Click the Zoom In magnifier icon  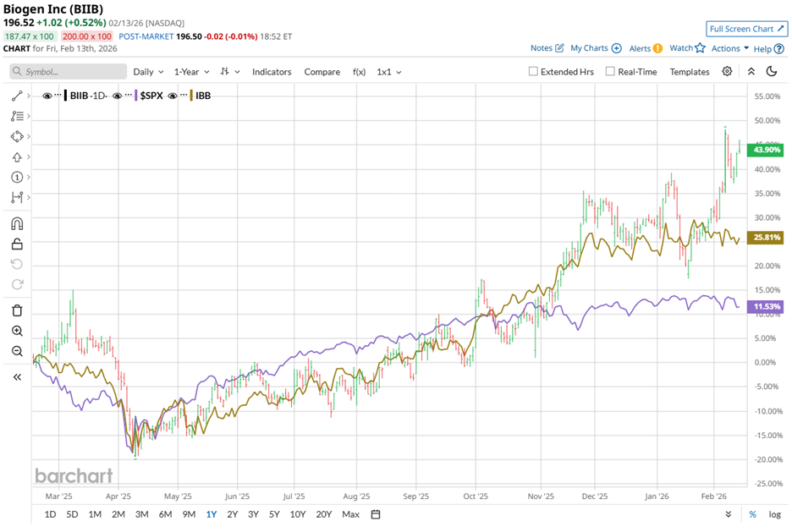(x=18, y=331)
